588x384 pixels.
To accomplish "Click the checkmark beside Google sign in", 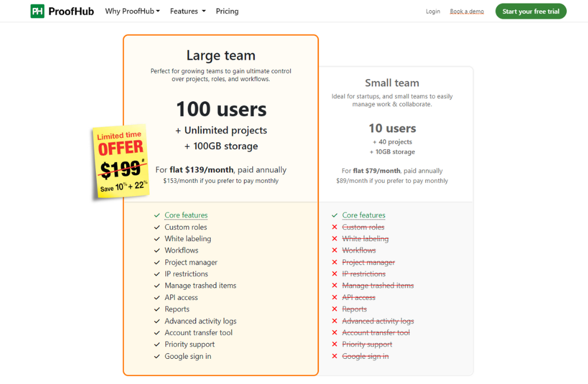I will coord(157,356).
